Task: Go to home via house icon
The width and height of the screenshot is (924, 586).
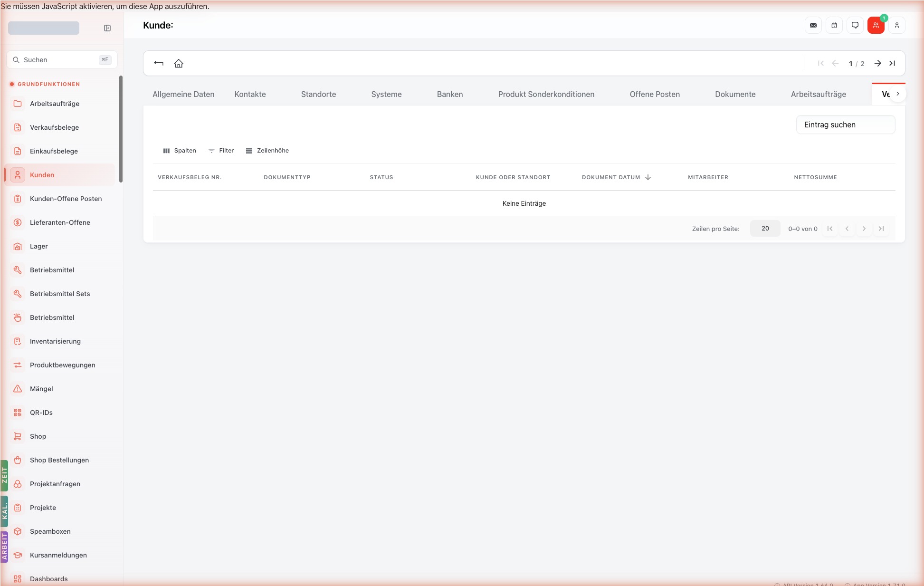Action: point(179,63)
